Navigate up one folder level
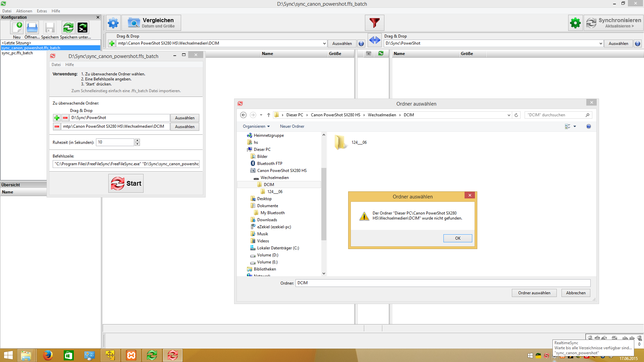This screenshot has height=362, width=644. tap(269, 115)
